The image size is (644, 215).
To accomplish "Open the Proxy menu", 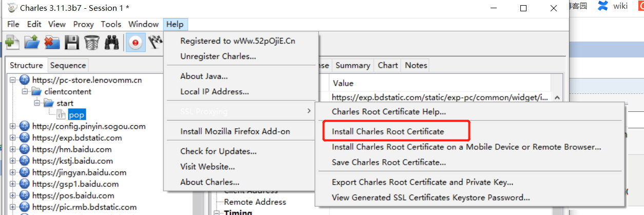I will click(84, 24).
